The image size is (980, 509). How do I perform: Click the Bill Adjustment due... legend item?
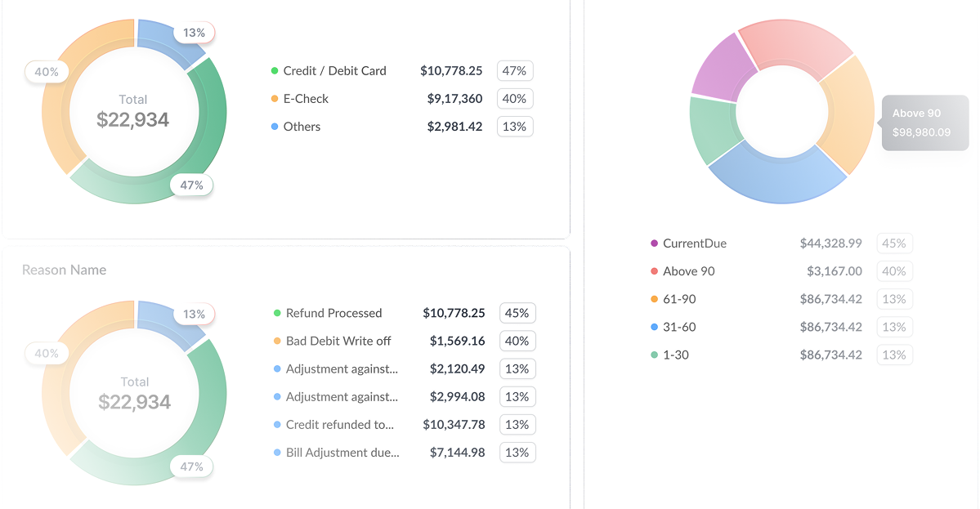tap(342, 453)
